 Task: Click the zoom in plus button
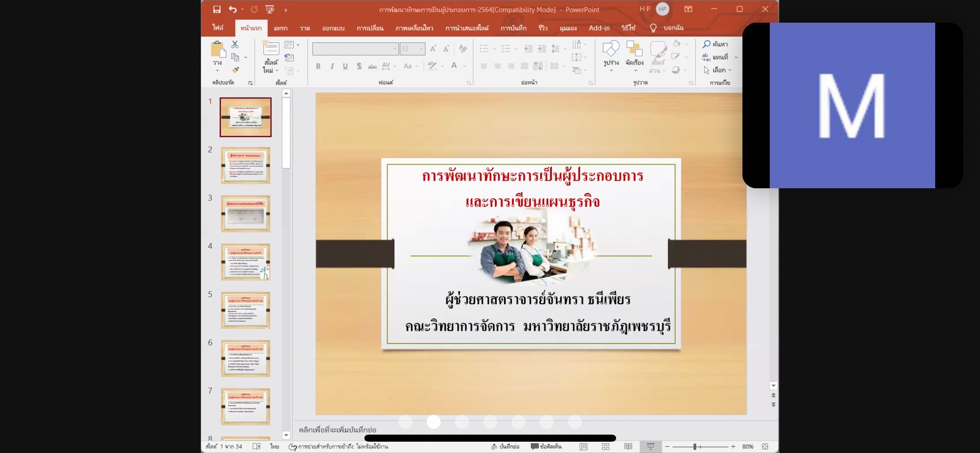(x=733, y=446)
